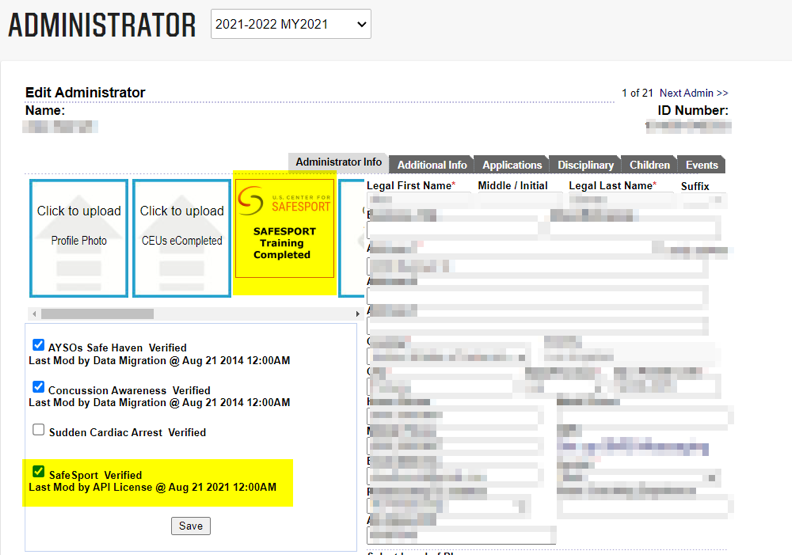Uncheck AYSOs Safe Haven Verified checkbox
This screenshot has height=555, width=792.
[38, 346]
